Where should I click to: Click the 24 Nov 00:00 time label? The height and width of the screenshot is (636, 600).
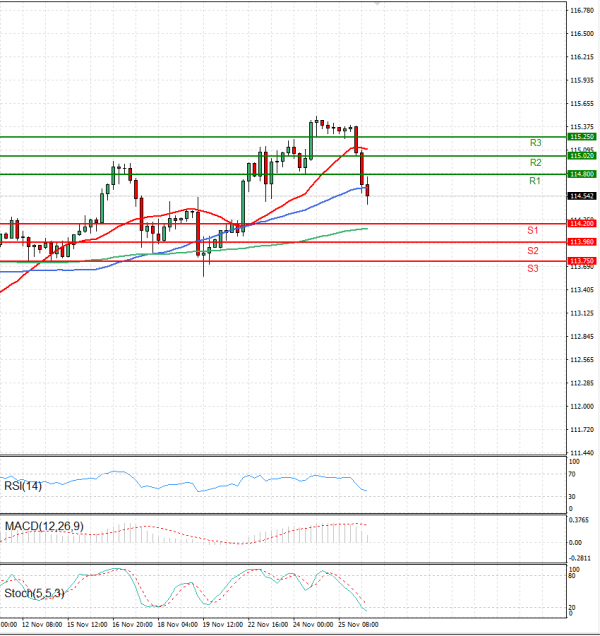[x=313, y=625]
